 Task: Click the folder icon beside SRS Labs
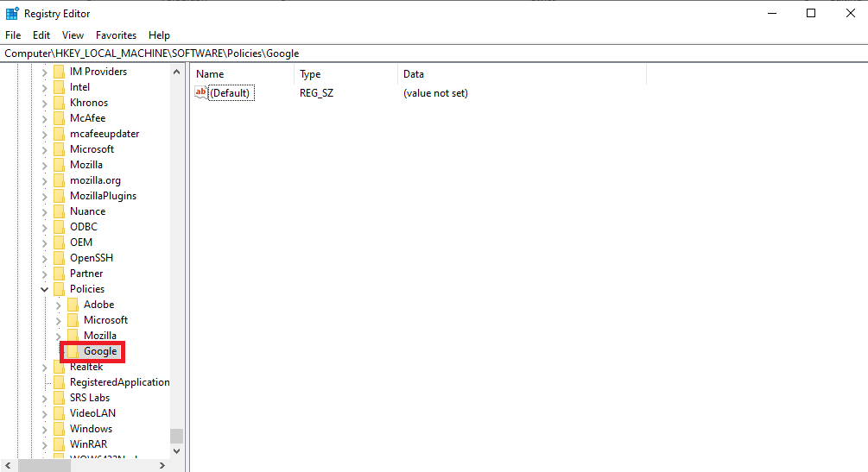click(x=60, y=398)
